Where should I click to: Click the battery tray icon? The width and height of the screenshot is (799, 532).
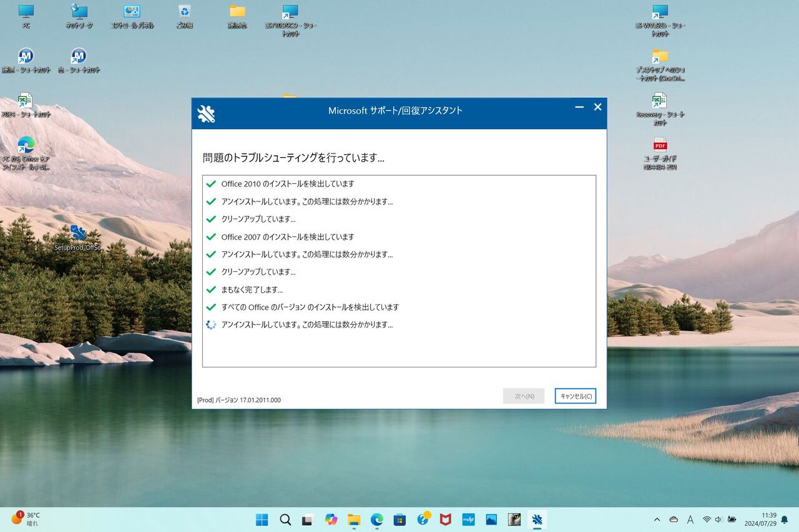point(732,520)
